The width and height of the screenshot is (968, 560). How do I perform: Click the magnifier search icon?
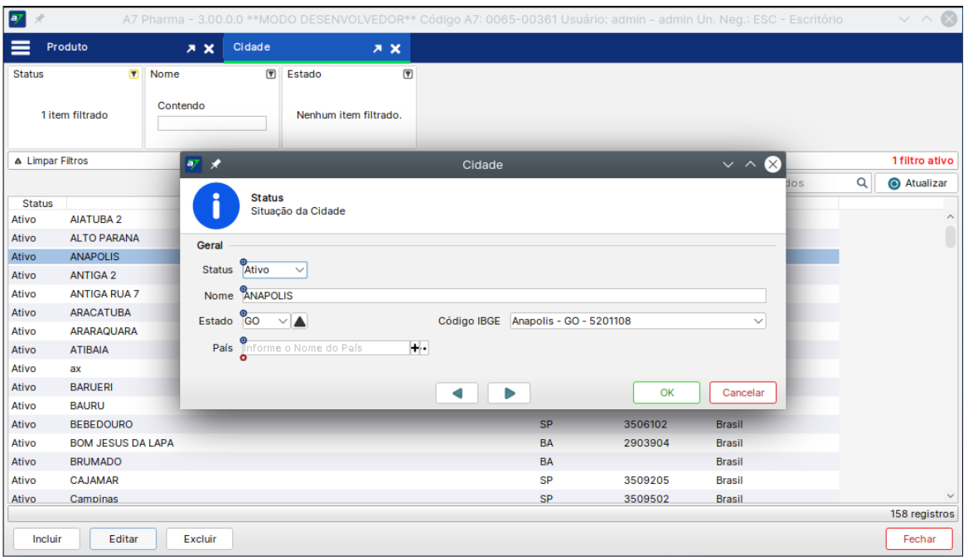pyautogui.click(x=862, y=183)
